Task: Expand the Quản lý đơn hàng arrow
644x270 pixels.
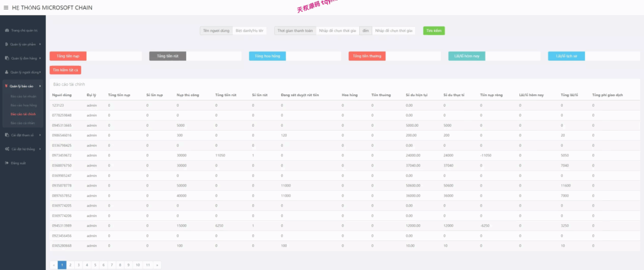Action: (x=40, y=58)
